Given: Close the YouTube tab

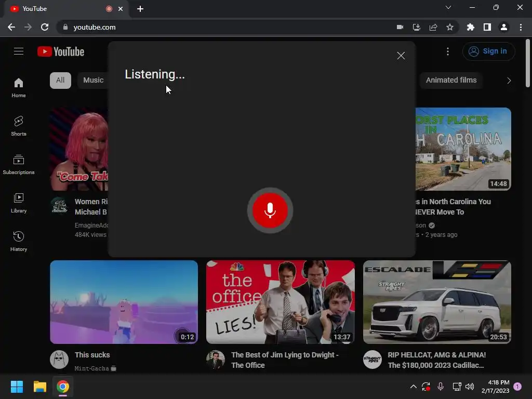Looking at the screenshot, I should click(121, 9).
